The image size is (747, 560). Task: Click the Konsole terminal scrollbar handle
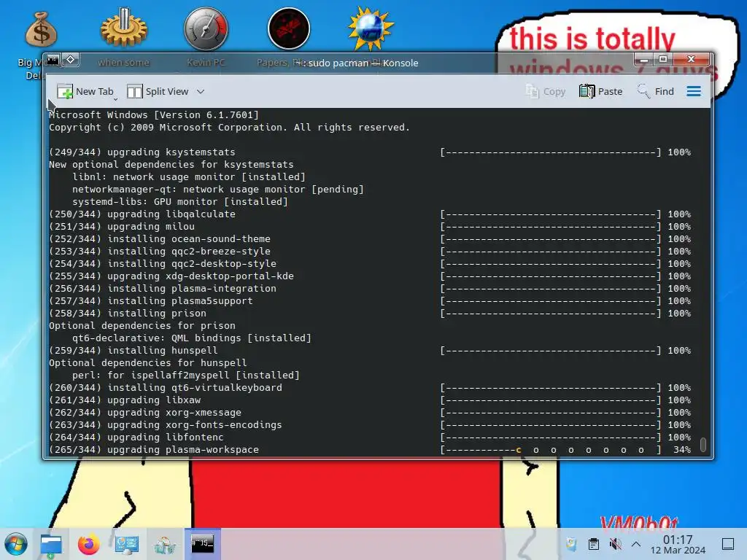[x=703, y=444]
